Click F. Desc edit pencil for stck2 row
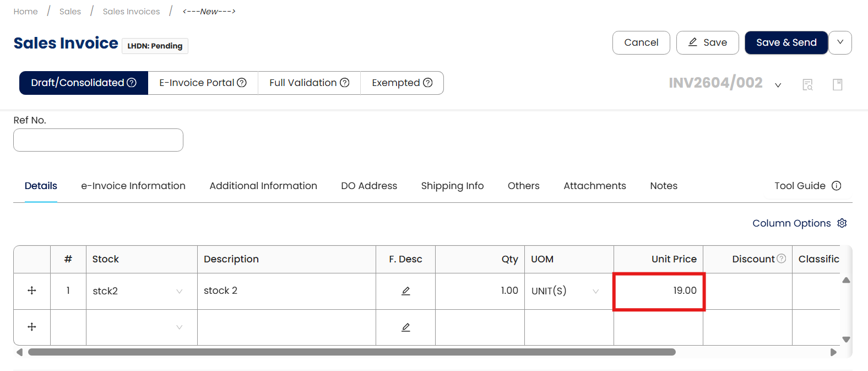 (406, 291)
